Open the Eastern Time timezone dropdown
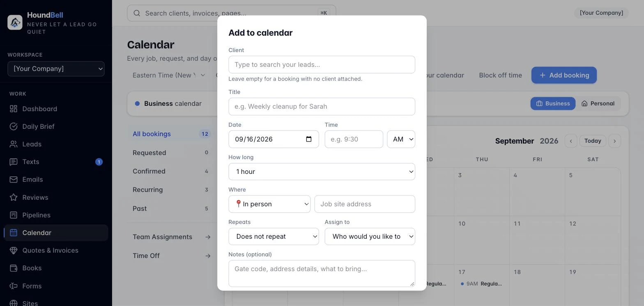Viewport: 644px width, 306px height. coord(169,75)
